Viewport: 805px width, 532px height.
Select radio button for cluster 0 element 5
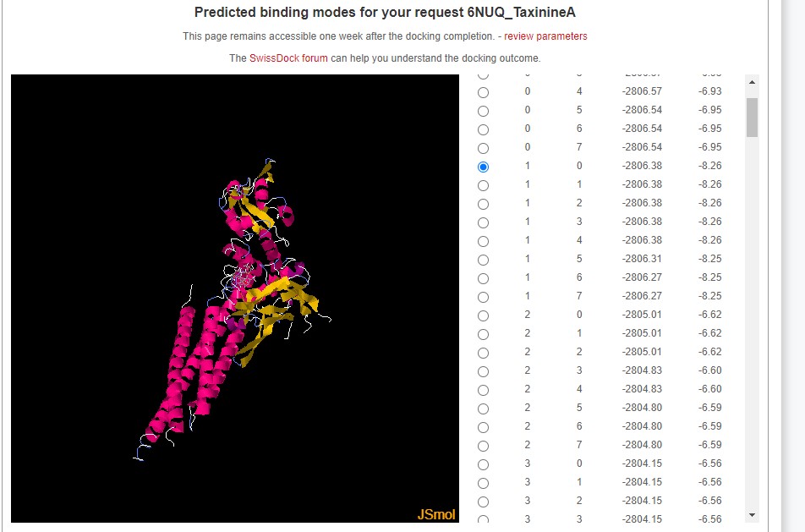483,111
